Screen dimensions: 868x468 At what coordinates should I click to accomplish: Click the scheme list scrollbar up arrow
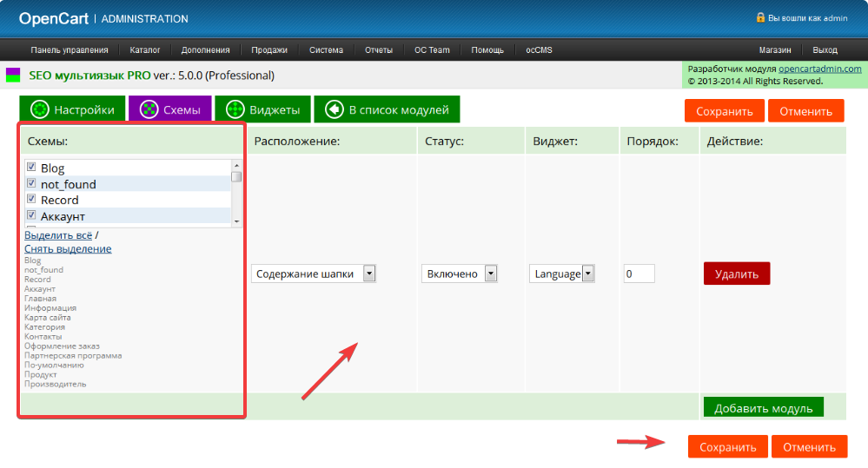tap(236, 165)
